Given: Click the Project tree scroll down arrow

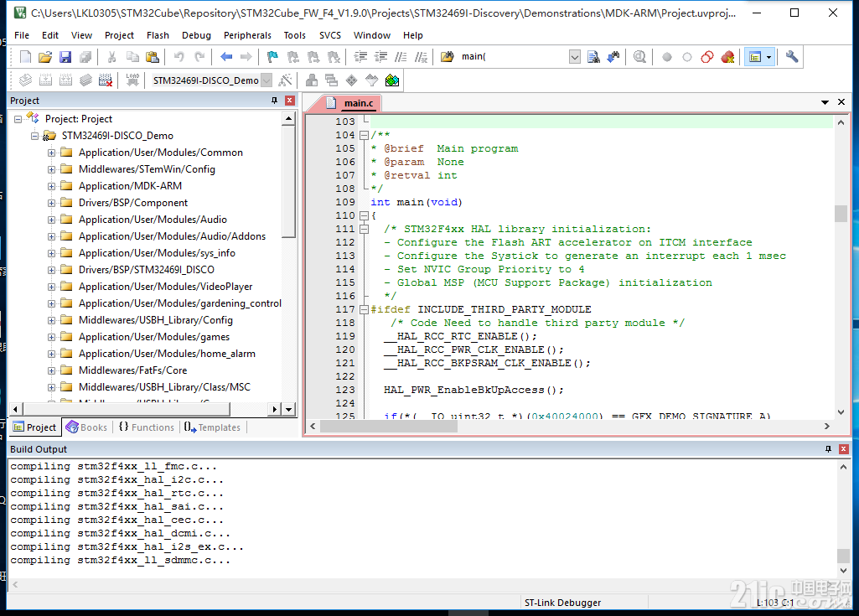Looking at the screenshot, I should click(288, 409).
